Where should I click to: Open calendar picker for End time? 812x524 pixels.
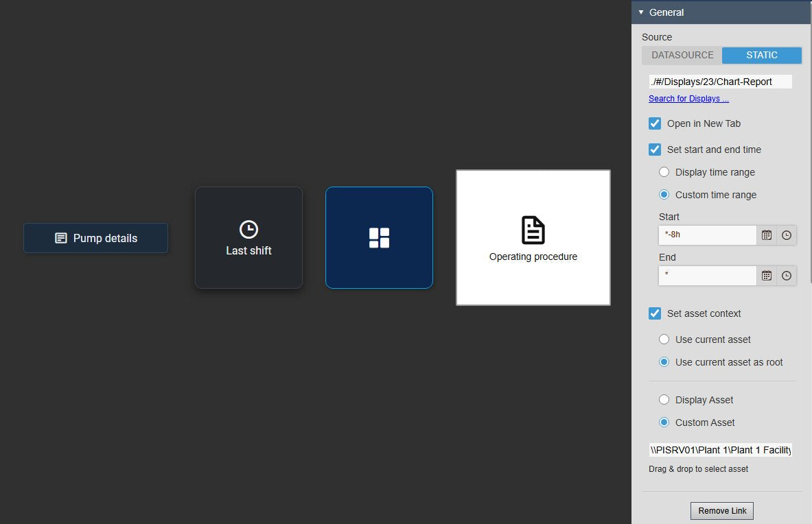click(x=767, y=275)
